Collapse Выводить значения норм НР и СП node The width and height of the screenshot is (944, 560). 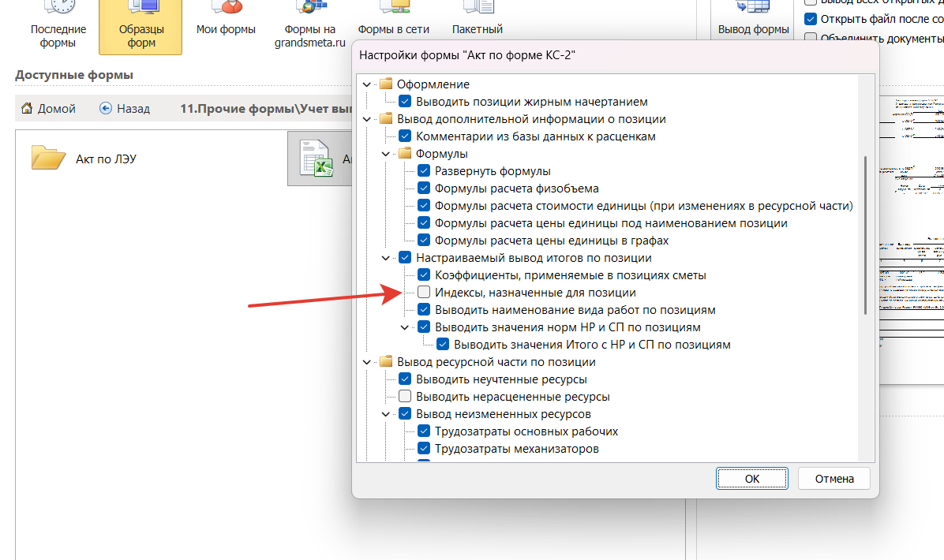(405, 328)
